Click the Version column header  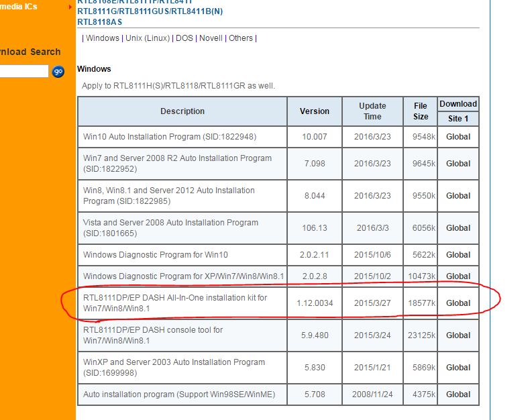315,111
